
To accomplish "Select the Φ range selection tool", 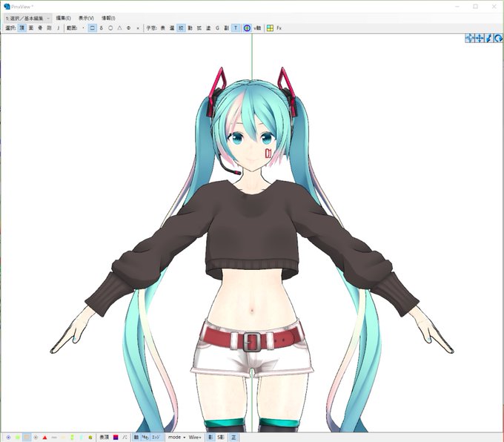I will (x=128, y=28).
